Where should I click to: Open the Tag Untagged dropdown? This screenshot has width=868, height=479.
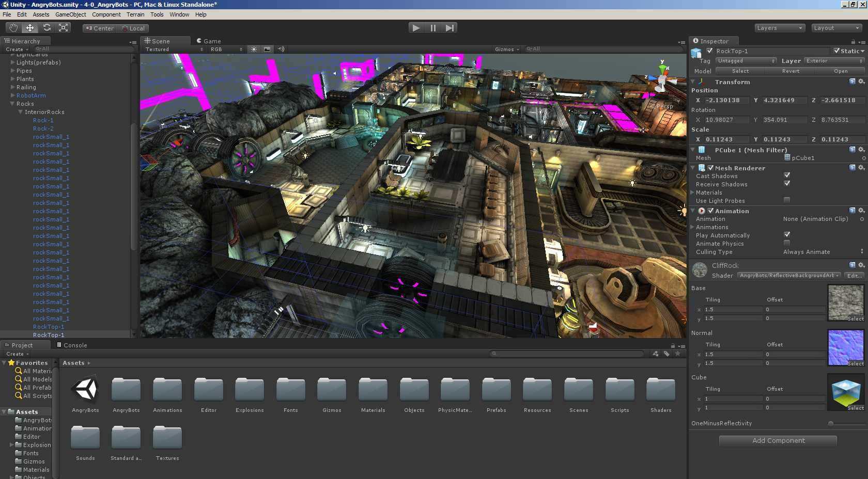pyautogui.click(x=746, y=61)
